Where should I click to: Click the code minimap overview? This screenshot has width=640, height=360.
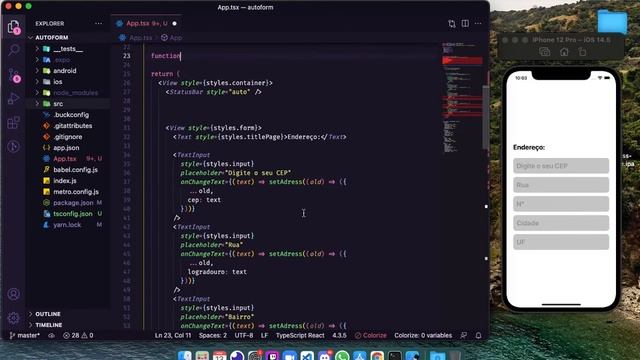pos(462,98)
